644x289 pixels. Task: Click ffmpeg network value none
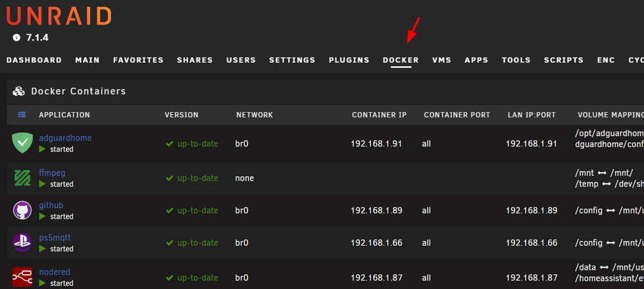244,178
